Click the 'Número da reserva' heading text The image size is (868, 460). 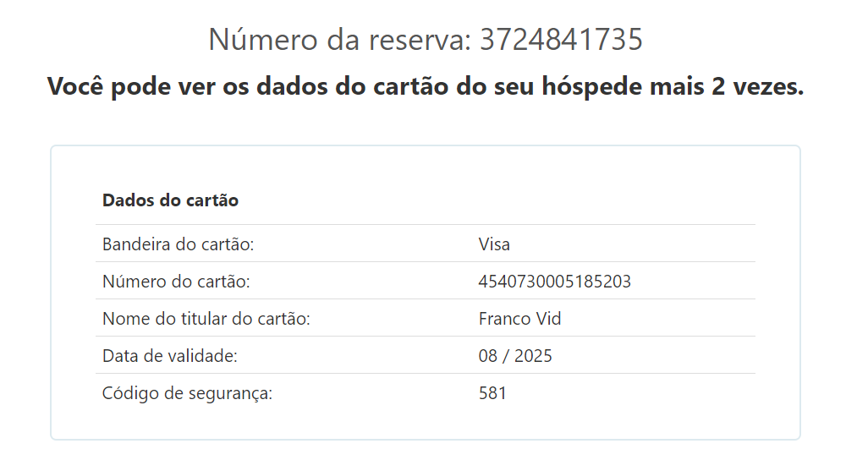tap(340, 40)
